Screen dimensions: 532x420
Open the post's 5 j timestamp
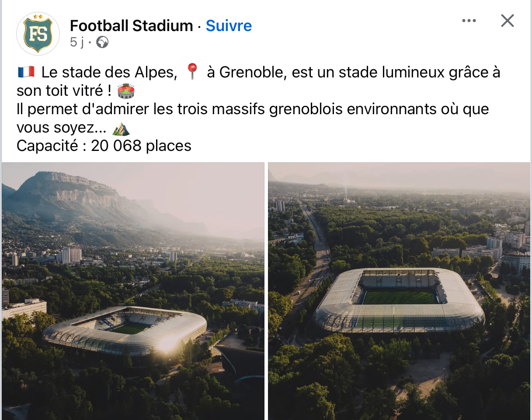[x=76, y=42]
